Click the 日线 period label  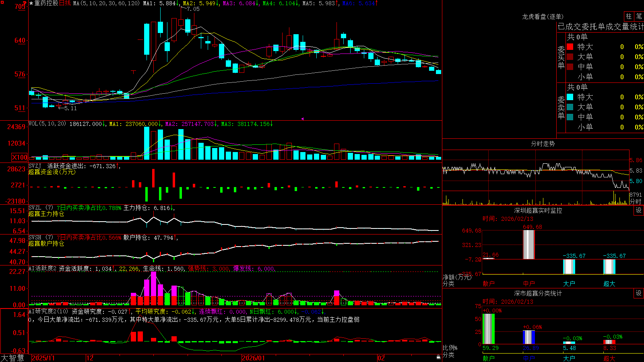[x=65, y=3]
